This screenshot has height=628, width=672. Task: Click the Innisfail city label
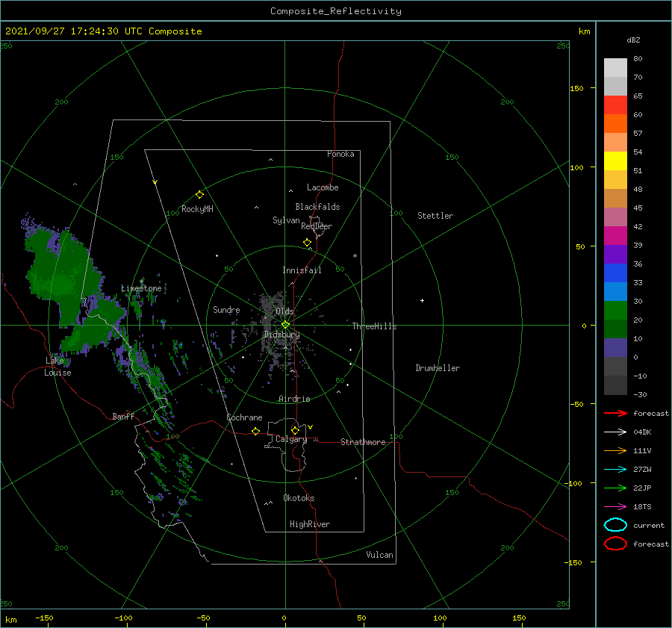[302, 270]
